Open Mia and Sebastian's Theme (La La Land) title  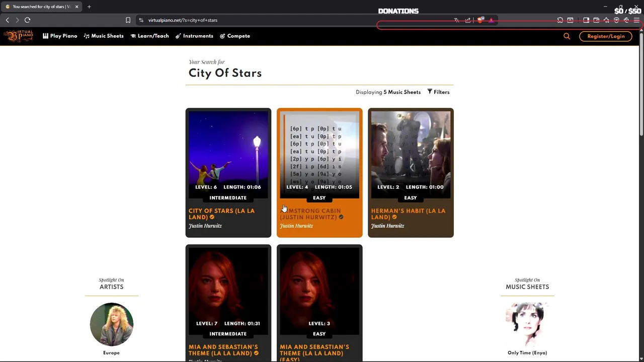[x=223, y=350]
